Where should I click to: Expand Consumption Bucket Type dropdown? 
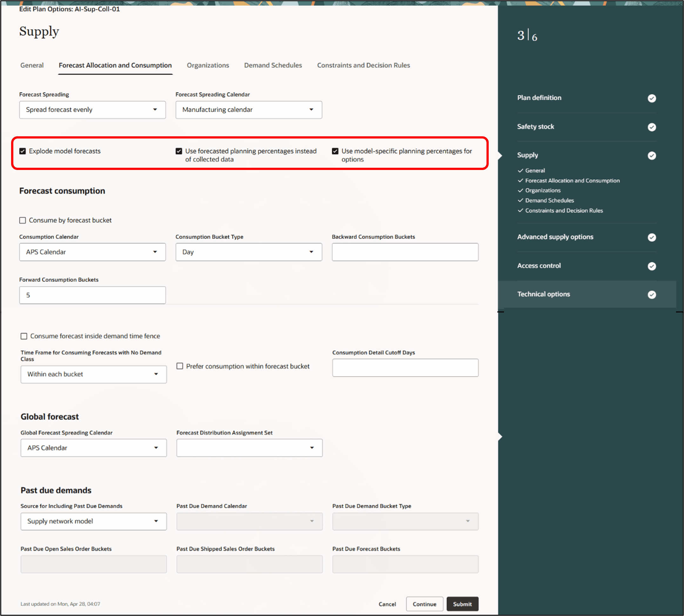point(249,252)
